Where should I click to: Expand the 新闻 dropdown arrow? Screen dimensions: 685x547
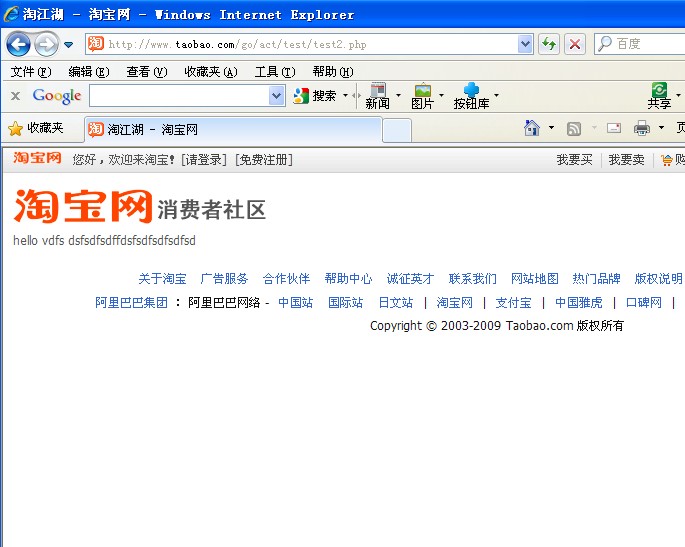[x=398, y=95]
